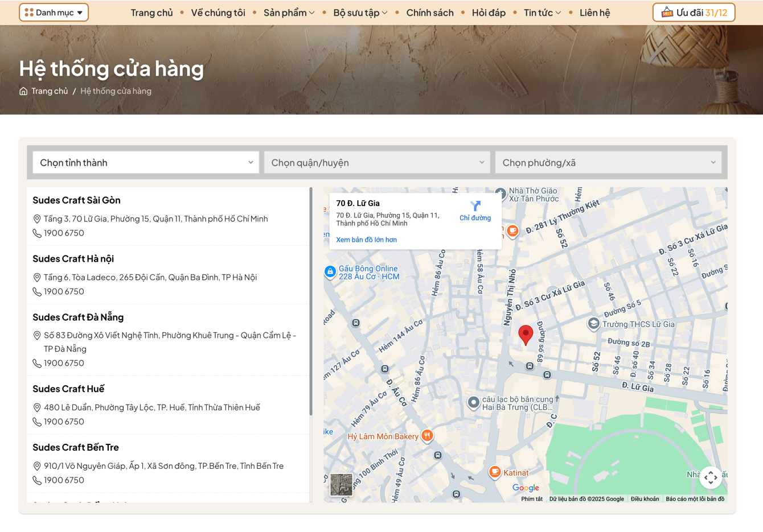Switch map to satellite view thumbnail
The width and height of the screenshot is (763, 532).
pos(342,485)
